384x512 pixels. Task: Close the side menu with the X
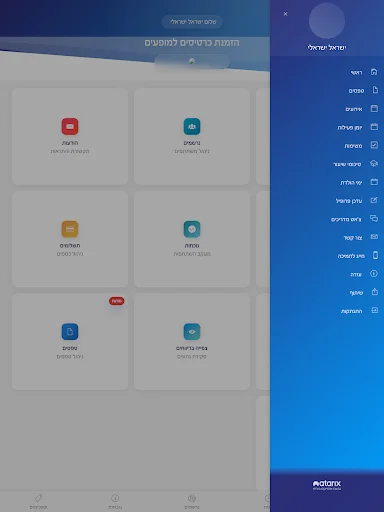tap(285, 14)
